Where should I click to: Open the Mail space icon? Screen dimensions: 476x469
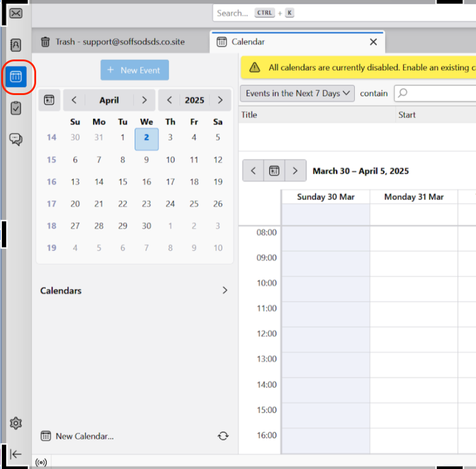tap(16, 13)
